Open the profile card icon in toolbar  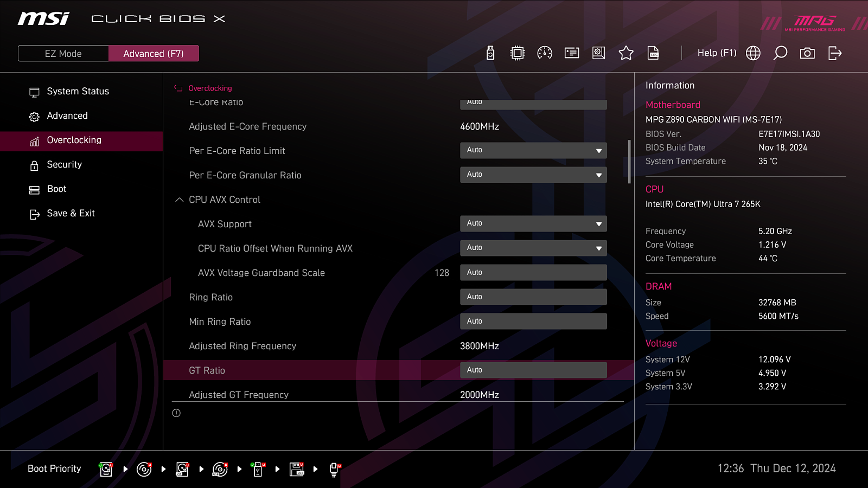point(572,53)
